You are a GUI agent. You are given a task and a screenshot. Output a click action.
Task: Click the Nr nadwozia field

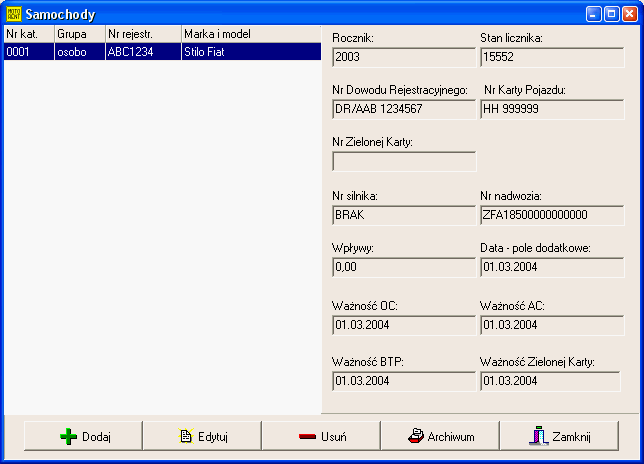[551, 214]
